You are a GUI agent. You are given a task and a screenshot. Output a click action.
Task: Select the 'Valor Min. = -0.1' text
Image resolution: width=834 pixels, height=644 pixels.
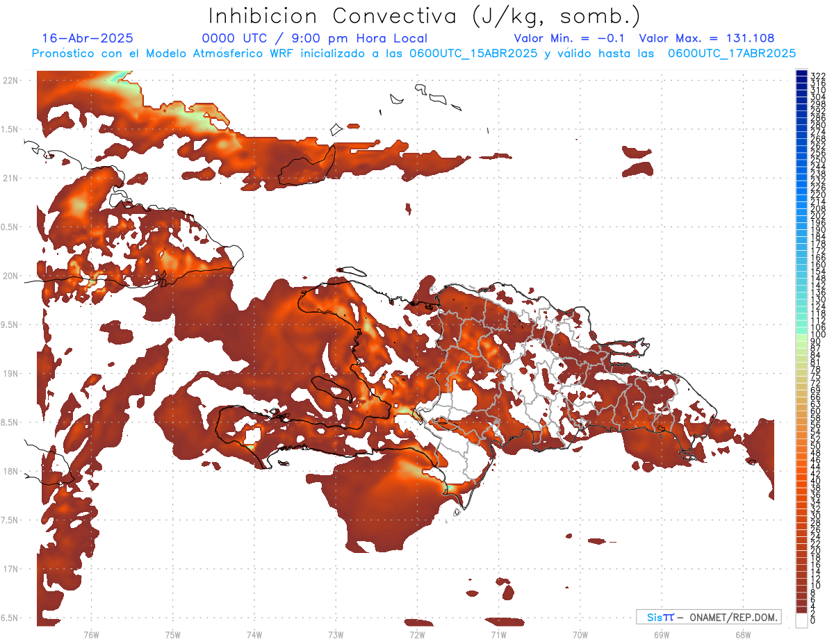click(569, 38)
